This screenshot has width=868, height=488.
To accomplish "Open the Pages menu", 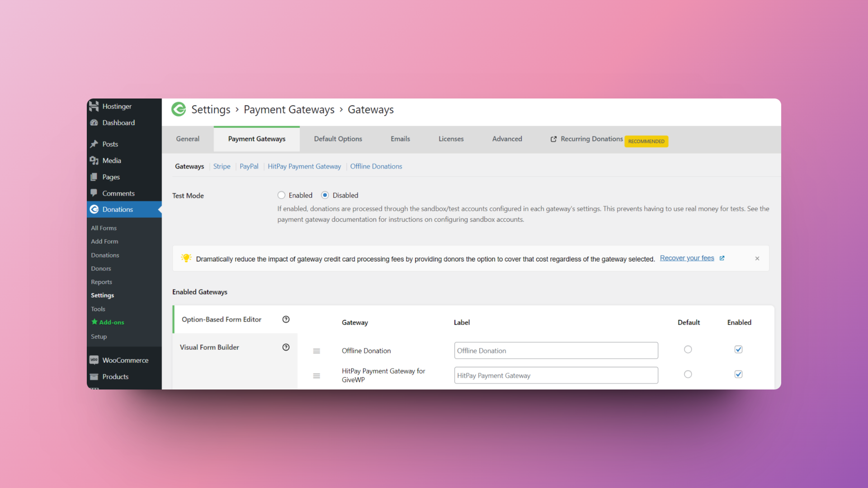I will [x=124, y=177].
